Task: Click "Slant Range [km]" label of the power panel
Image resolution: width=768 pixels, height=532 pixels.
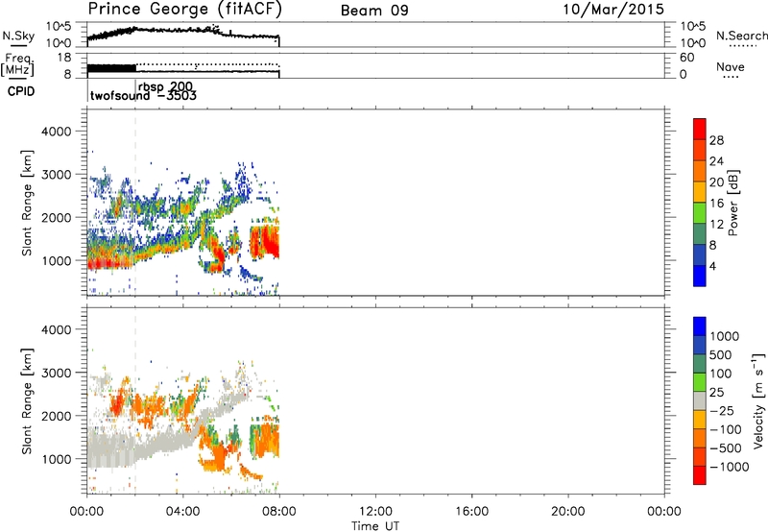Action: click(x=27, y=203)
